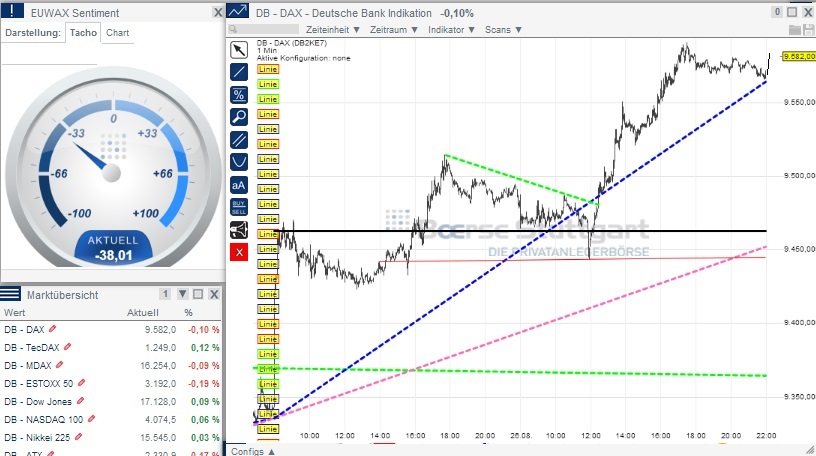Viewport: 816px width, 456px height.
Task: Maximize the Marktübersicht panel
Action: 198,294
